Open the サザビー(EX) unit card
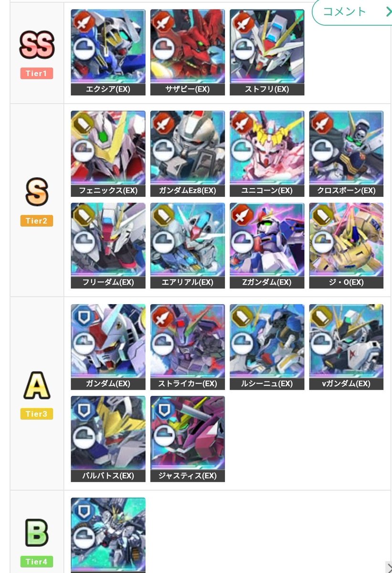Viewport: 392px width, 573px height. (187, 53)
